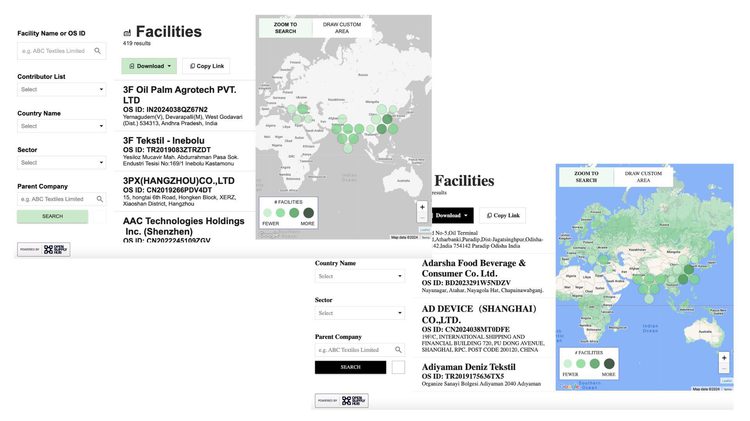Focus Parent Company input in green-themed widget
Viewport: 750px width, 421px height.
click(62, 199)
